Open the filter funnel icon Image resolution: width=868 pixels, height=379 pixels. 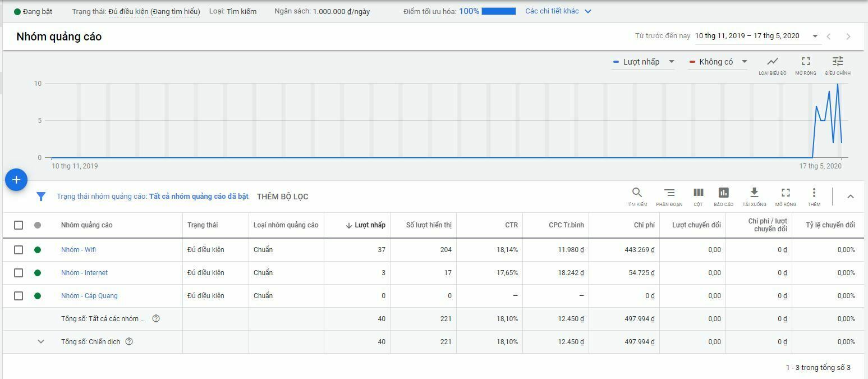click(x=41, y=197)
